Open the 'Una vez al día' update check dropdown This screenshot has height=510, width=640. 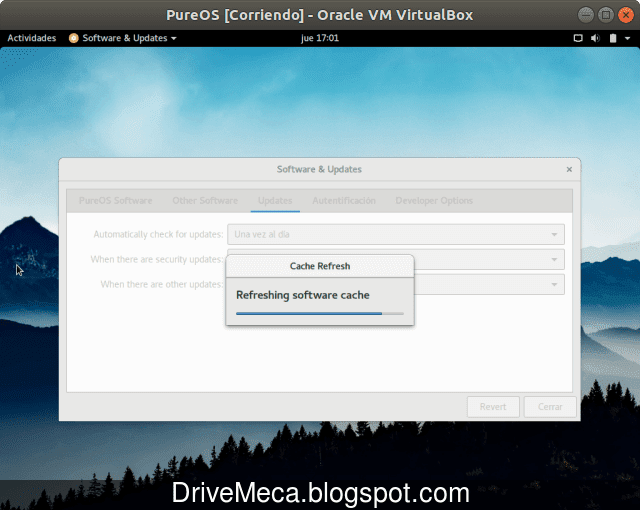pos(396,234)
